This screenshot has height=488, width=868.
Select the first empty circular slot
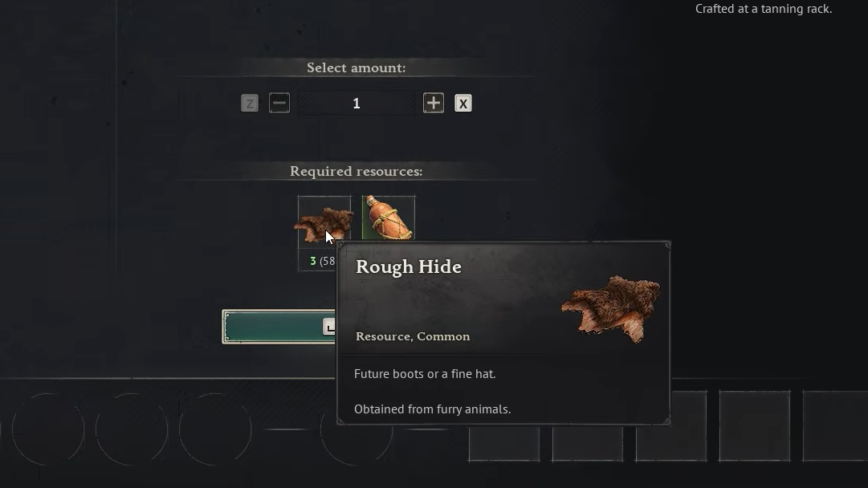pyautogui.click(x=48, y=429)
